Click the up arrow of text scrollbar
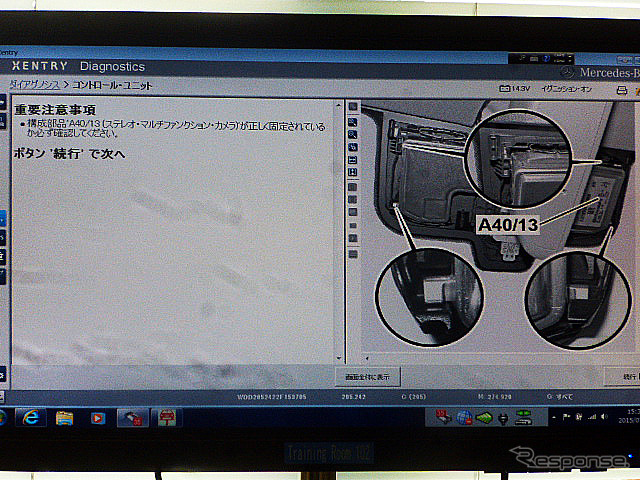640x480 pixels. 338,105
